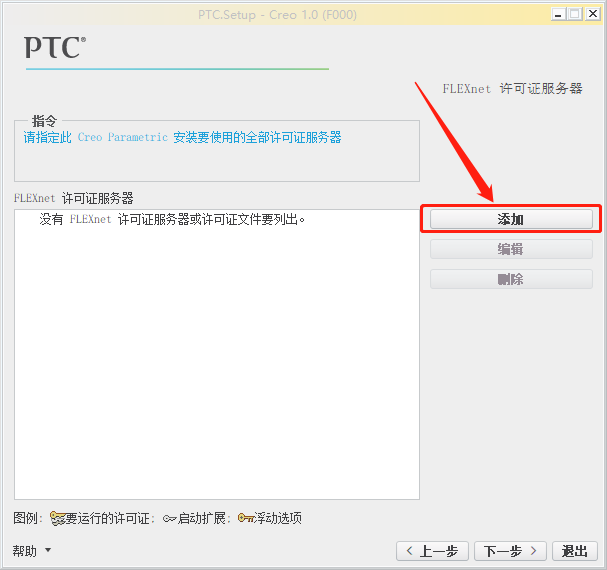Click the greyed 删除 button

(511, 279)
